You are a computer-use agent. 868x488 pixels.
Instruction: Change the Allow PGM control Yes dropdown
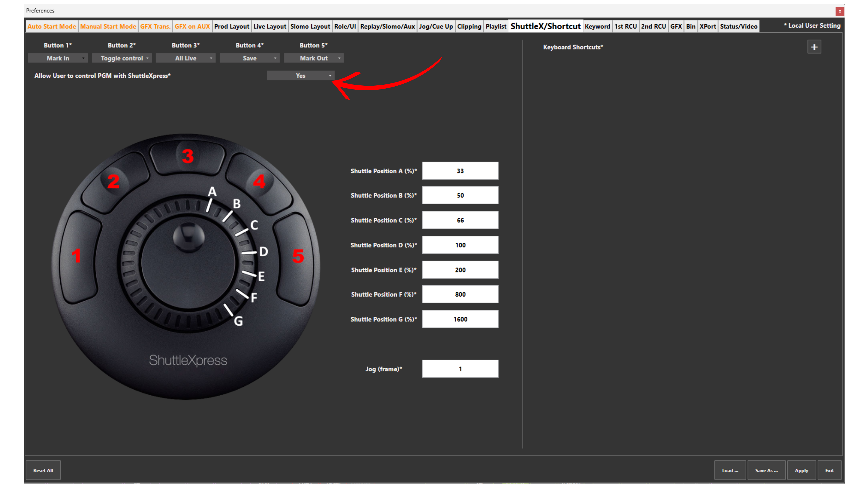coord(301,76)
